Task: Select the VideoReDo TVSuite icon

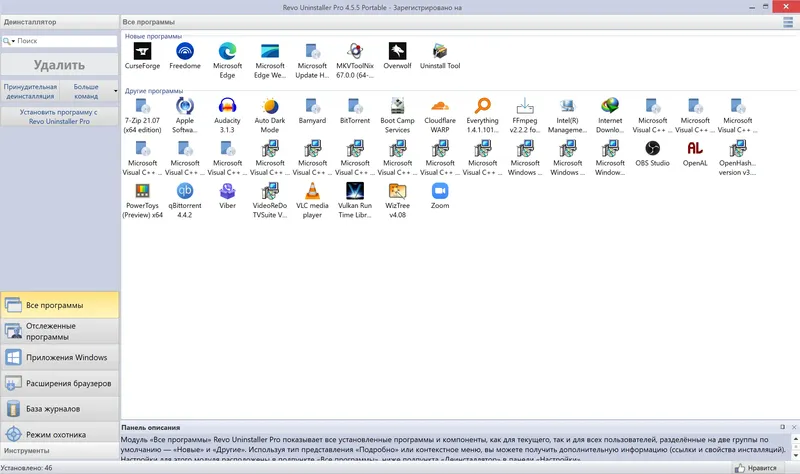Action: point(270,191)
